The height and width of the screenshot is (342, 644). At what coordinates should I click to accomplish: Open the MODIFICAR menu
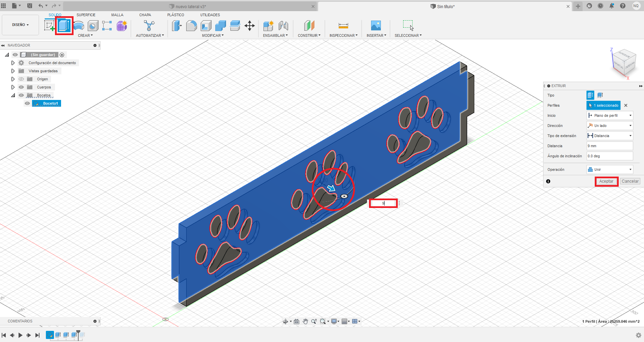click(x=213, y=35)
